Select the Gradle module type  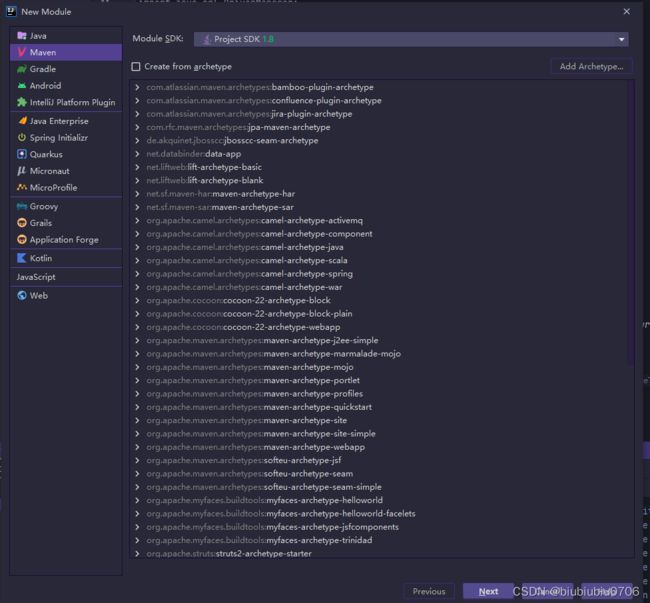tap(66, 69)
